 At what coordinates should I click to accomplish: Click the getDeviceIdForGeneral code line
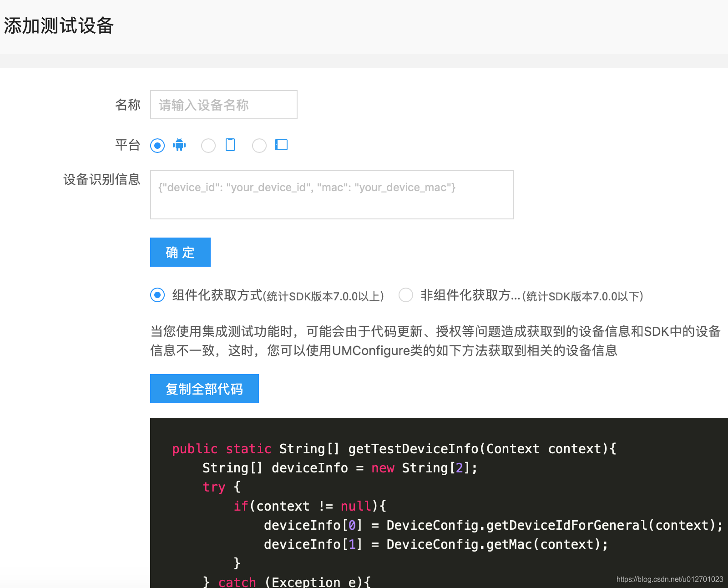tap(493, 525)
